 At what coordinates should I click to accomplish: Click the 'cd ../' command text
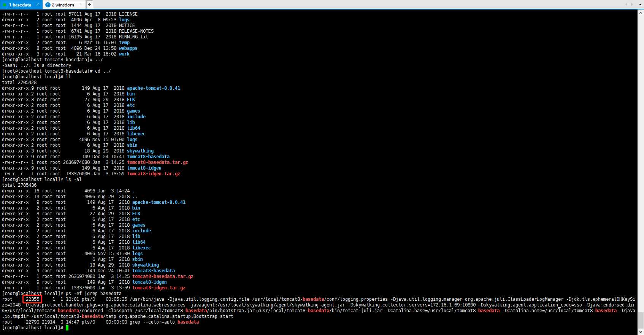[103, 71]
